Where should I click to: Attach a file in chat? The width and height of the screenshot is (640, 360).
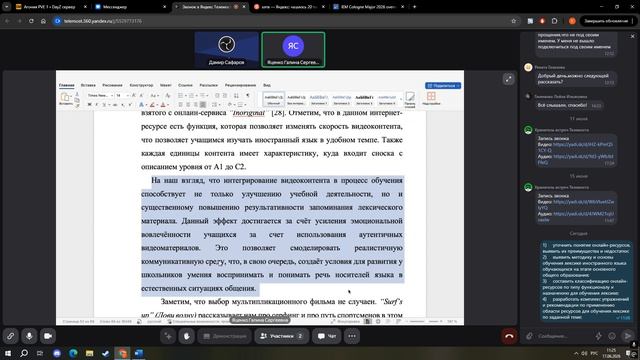coord(529,336)
